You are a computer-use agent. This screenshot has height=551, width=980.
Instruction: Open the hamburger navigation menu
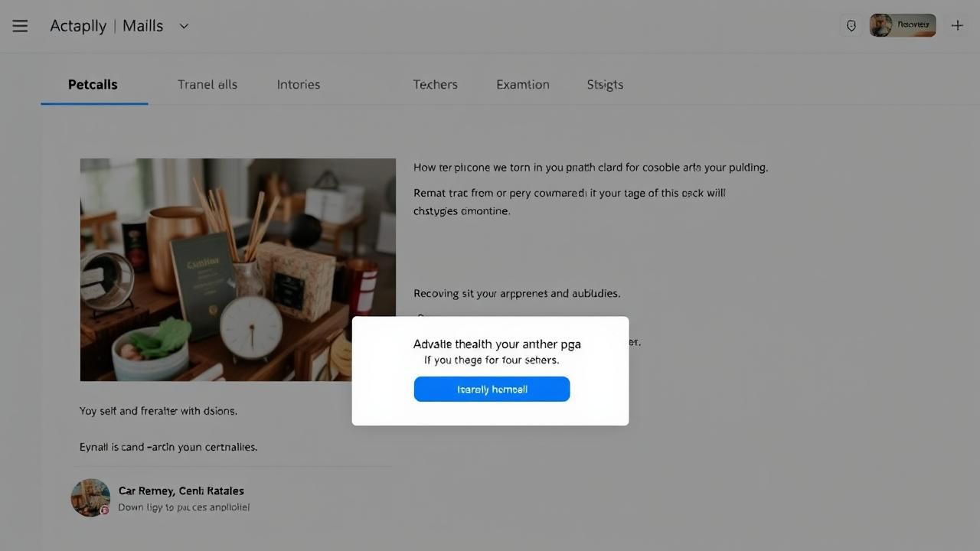[20, 26]
